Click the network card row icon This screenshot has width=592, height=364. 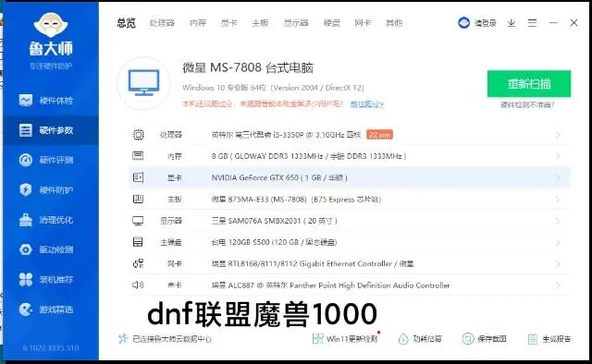tap(138, 263)
